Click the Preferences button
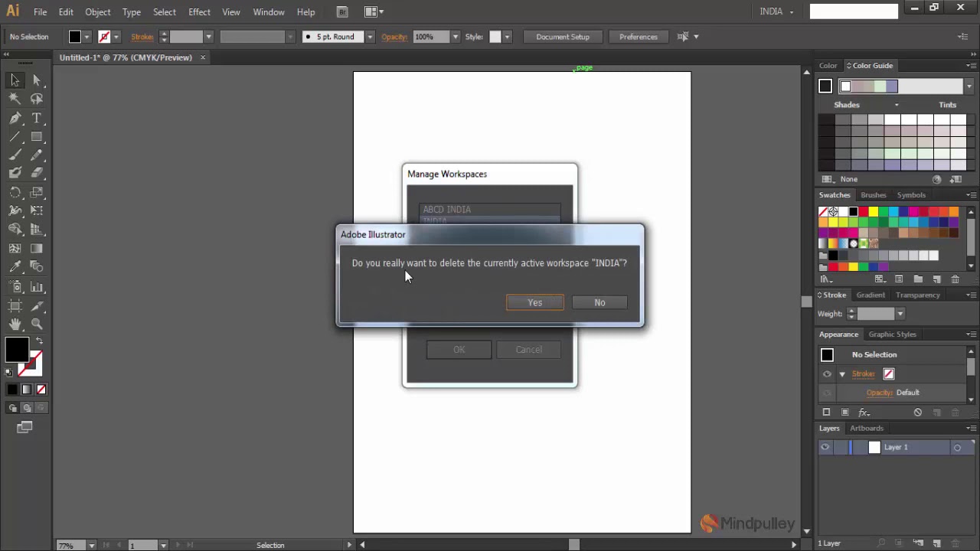The image size is (980, 551). [x=639, y=37]
